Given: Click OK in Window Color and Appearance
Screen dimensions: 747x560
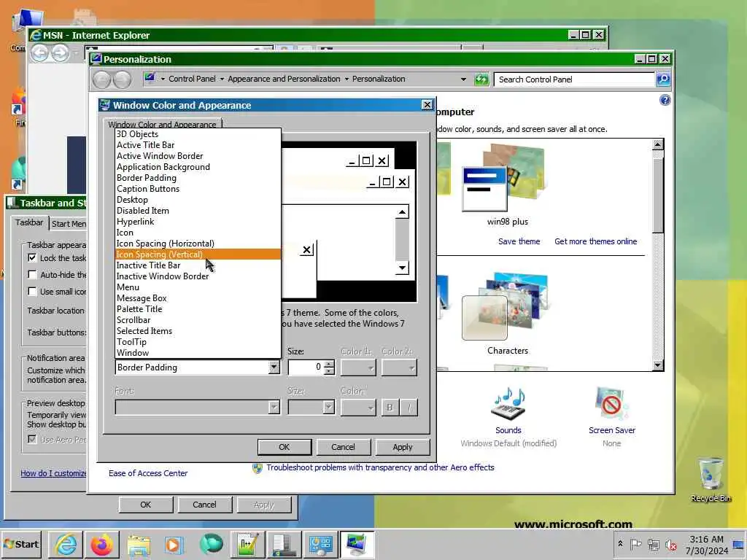Looking at the screenshot, I should 285,447.
